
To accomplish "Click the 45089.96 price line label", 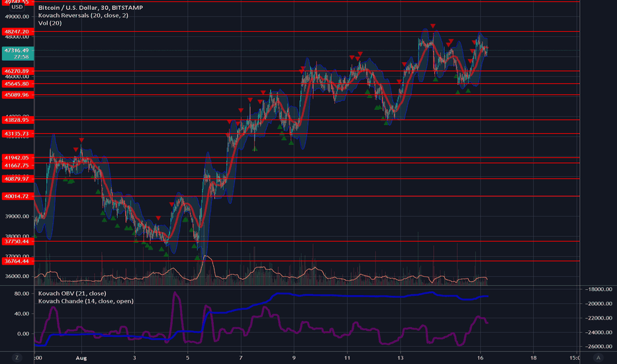I will (17, 95).
